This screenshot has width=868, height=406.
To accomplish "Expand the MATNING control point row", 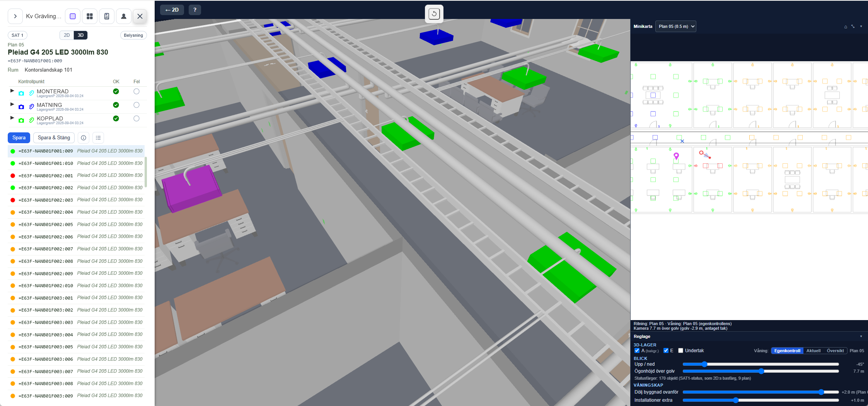I will pyautogui.click(x=12, y=104).
